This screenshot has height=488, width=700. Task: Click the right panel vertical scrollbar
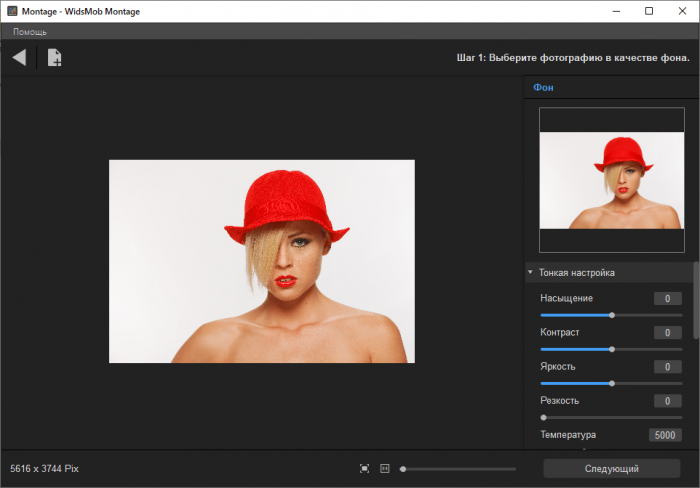point(696,300)
